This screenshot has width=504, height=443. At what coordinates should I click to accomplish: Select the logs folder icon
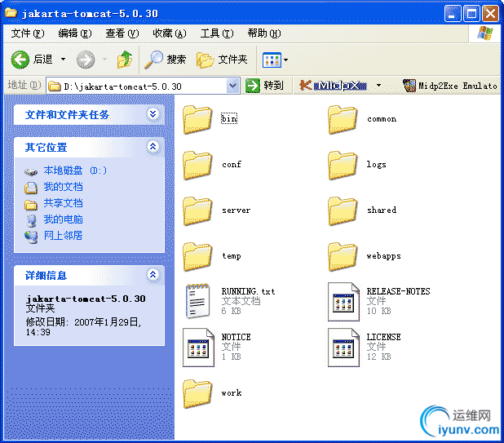[343, 166]
